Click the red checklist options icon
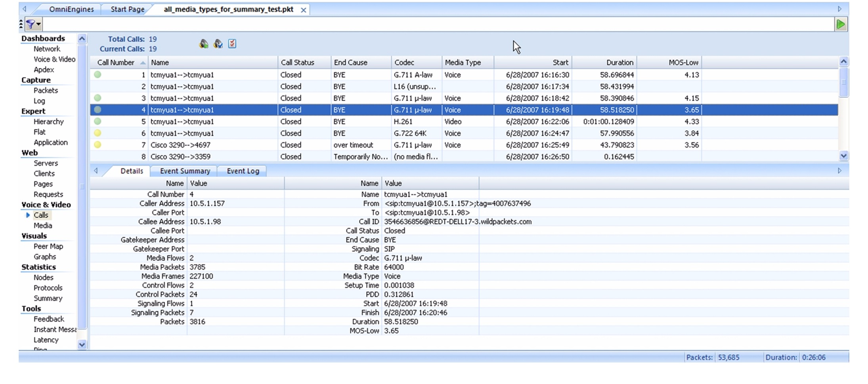Screen dimensions: 868x384 coord(232,44)
